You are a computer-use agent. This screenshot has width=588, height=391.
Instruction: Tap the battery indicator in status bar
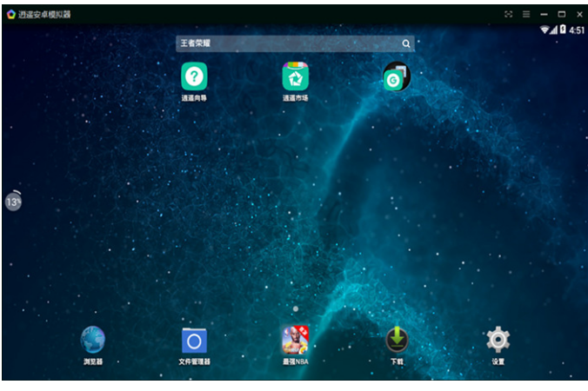click(x=563, y=30)
